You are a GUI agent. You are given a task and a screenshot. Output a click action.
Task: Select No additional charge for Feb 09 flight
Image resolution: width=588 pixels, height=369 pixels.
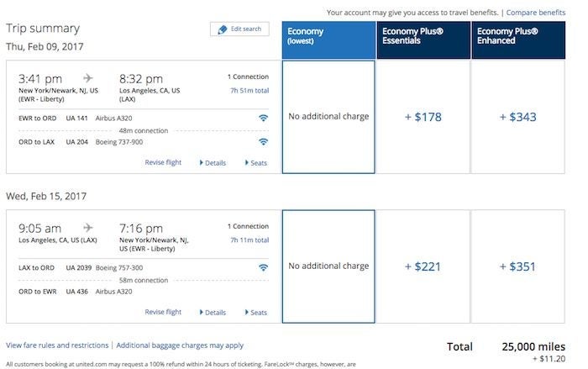(328, 117)
